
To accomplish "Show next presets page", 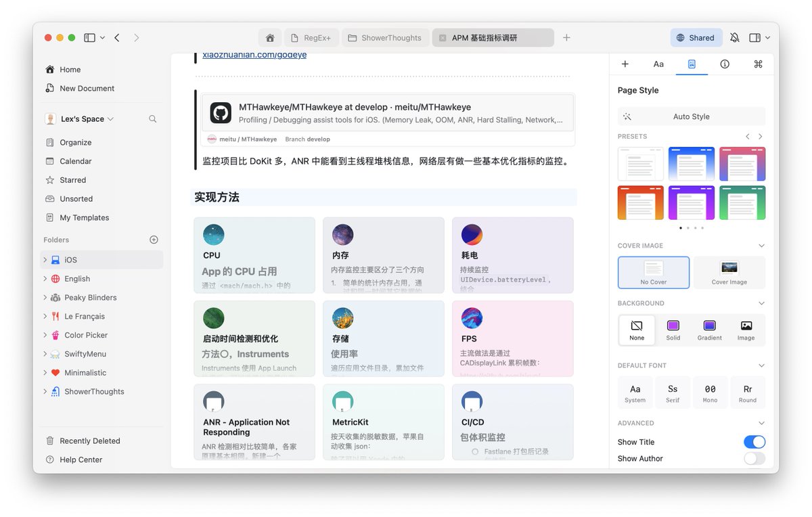I will [761, 137].
